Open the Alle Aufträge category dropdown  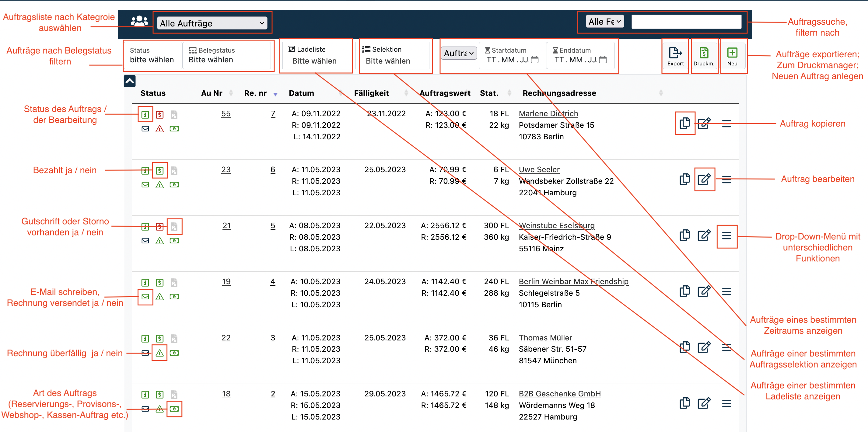212,23
